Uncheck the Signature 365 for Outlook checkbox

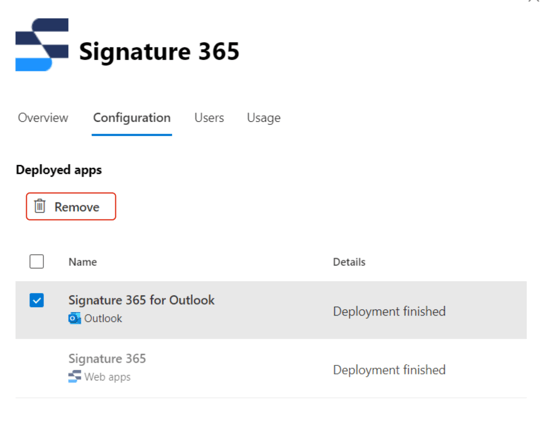(37, 300)
